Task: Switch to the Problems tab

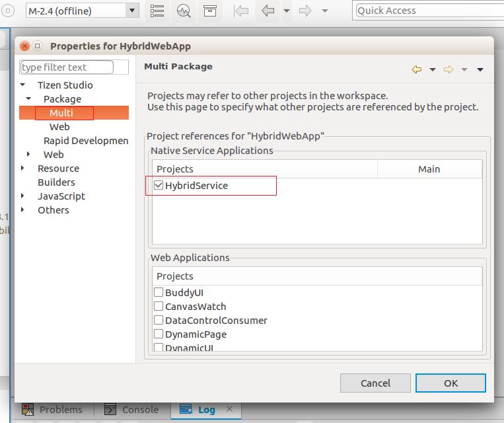Action: (x=60, y=410)
